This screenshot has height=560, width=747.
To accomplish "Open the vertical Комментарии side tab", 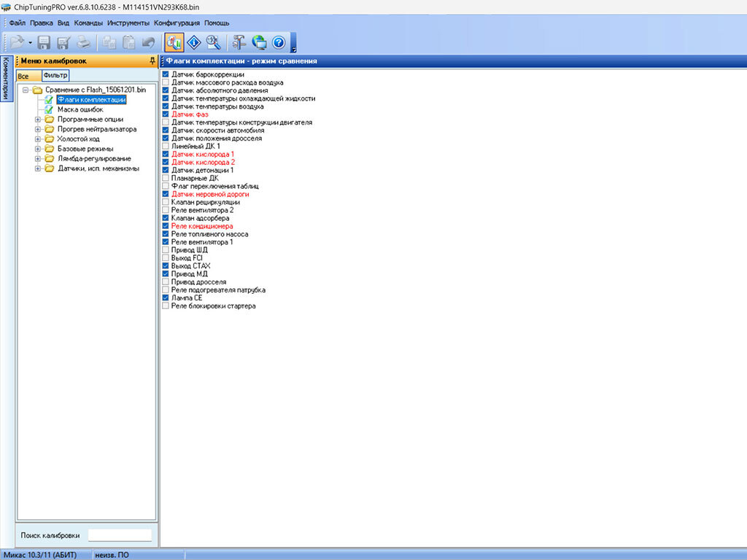I will (6, 78).
